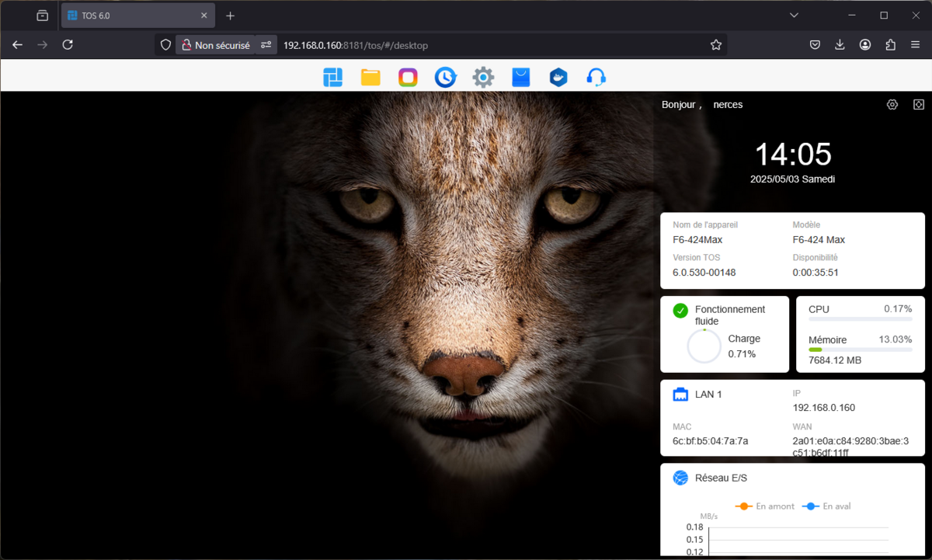Click the date 2025/05/03 Samedi
Image resolution: width=932 pixels, height=560 pixels.
[793, 179]
